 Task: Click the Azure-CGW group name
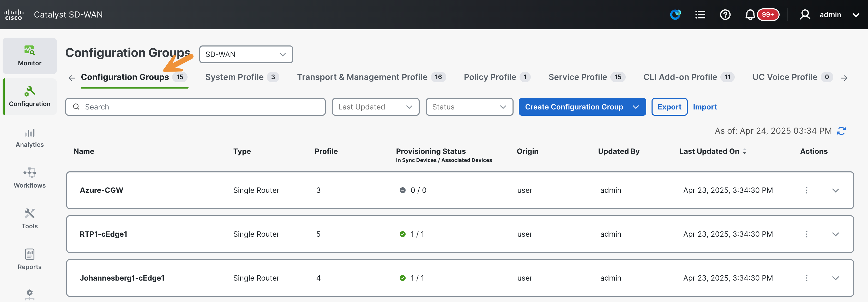pyautogui.click(x=101, y=190)
